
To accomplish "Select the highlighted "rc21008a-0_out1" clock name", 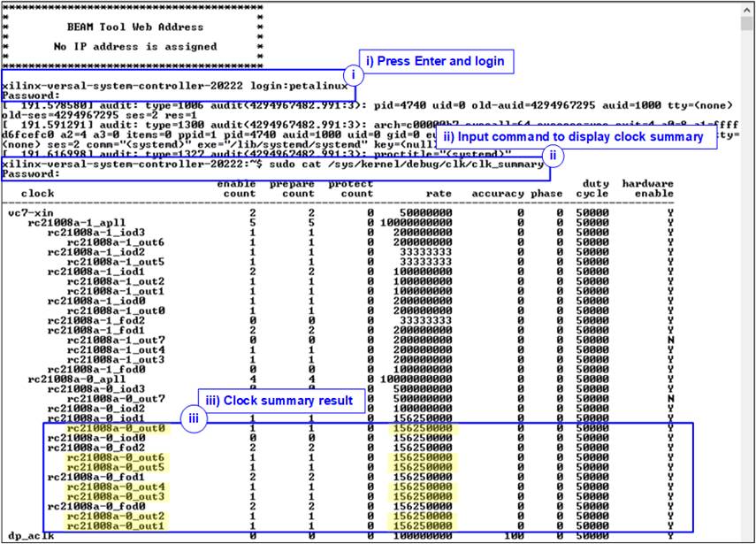I will tap(116, 525).
